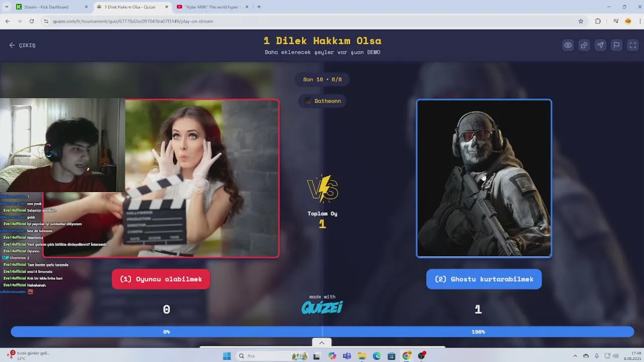644x362 pixels.
Task: Open the Chrome profile avatar
Action: [x=628, y=21]
